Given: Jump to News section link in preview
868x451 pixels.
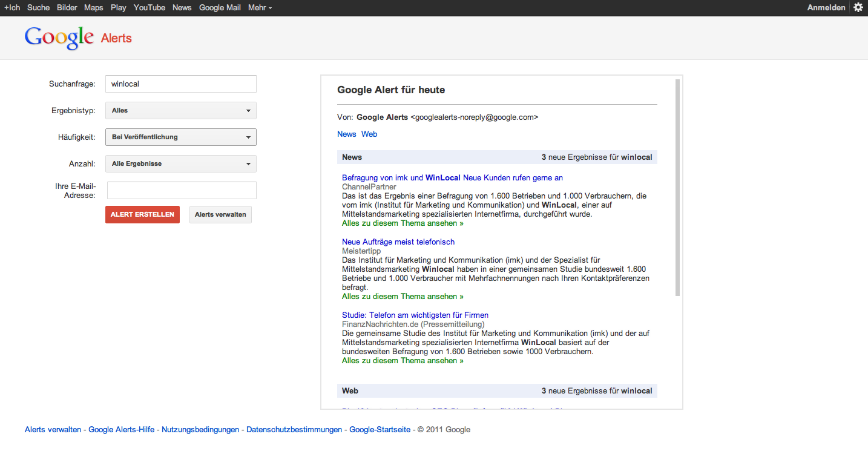Looking at the screenshot, I should coord(347,134).
